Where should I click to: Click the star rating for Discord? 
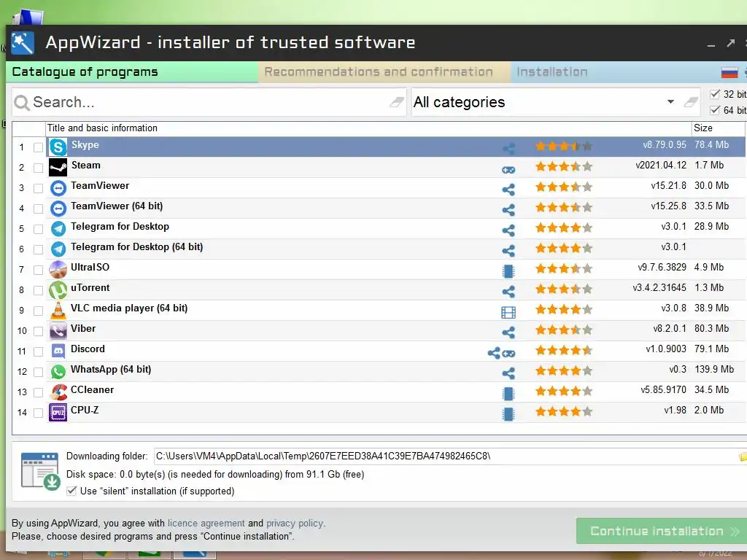coord(564,351)
